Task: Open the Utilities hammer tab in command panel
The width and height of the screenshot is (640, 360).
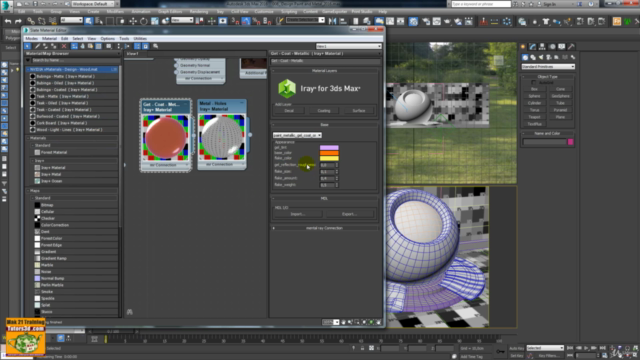Action: [571, 47]
